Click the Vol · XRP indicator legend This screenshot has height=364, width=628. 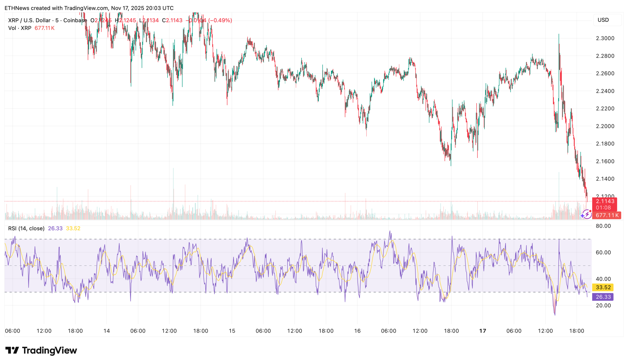[20, 28]
